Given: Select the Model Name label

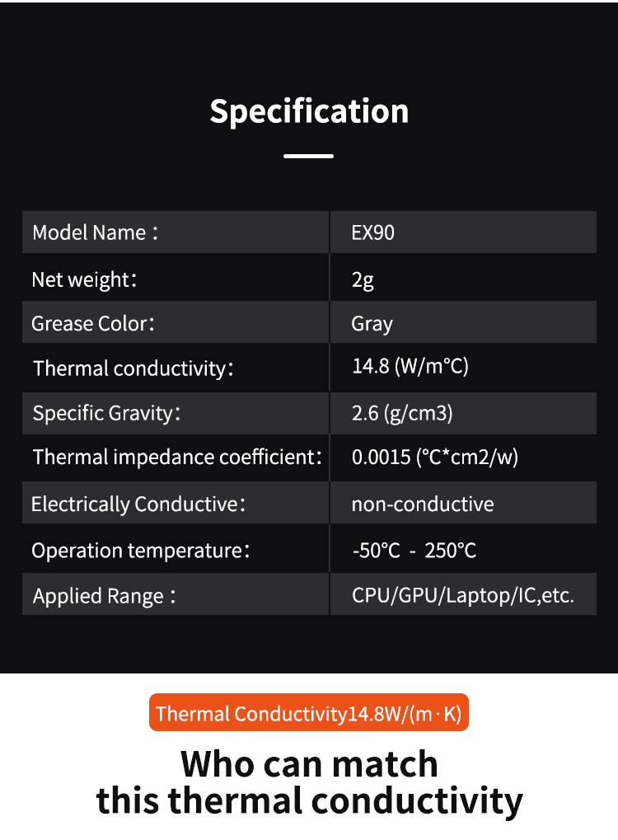Looking at the screenshot, I should [x=96, y=232].
